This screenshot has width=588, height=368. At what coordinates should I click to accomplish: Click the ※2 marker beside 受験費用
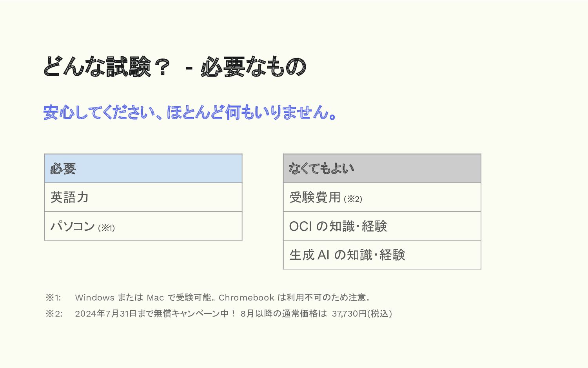pyautogui.click(x=353, y=199)
